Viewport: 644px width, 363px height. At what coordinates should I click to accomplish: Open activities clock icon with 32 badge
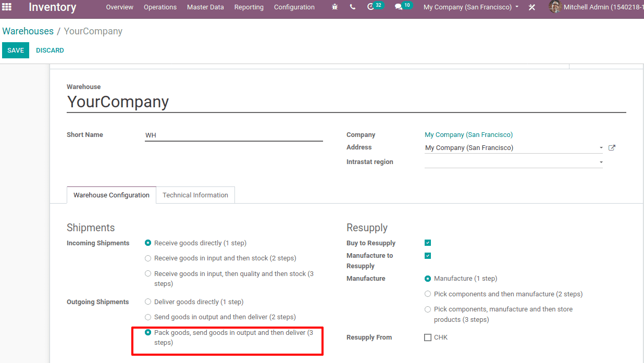[x=375, y=7]
